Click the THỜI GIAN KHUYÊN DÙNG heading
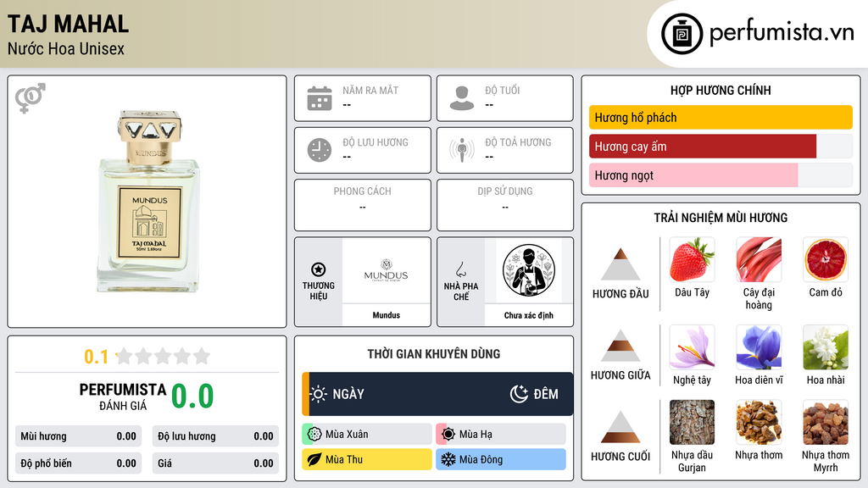The height and width of the screenshot is (488, 868). (x=434, y=353)
